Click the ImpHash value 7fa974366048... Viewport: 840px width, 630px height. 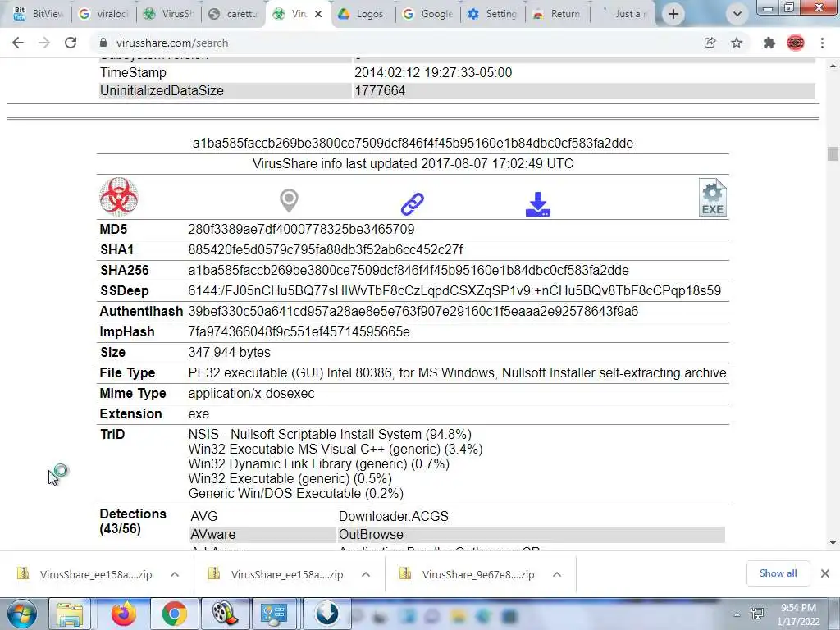pyautogui.click(x=299, y=331)
